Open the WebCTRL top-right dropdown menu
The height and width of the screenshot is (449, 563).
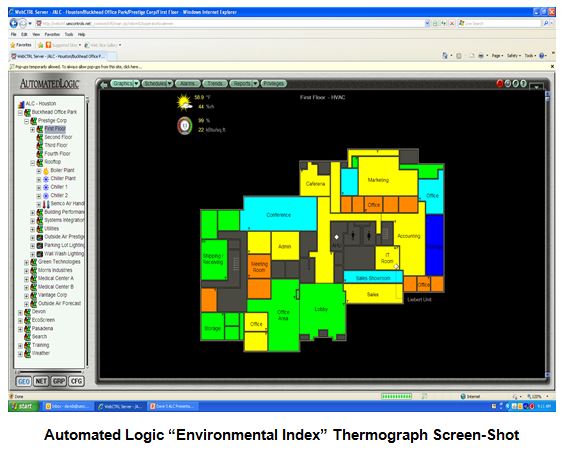(x=536, y=86)
